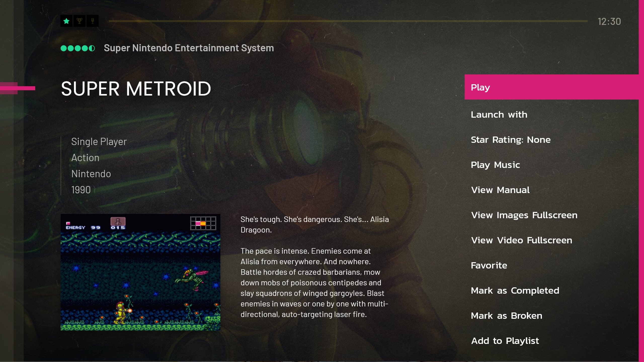Click the Super Metroid gameplay screenshot thumbnail
The image size is (644, 362).
(140, 272)
